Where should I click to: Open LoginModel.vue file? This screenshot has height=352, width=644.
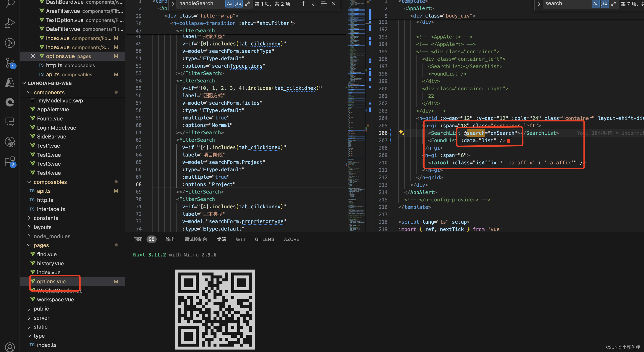pos(72,128)
